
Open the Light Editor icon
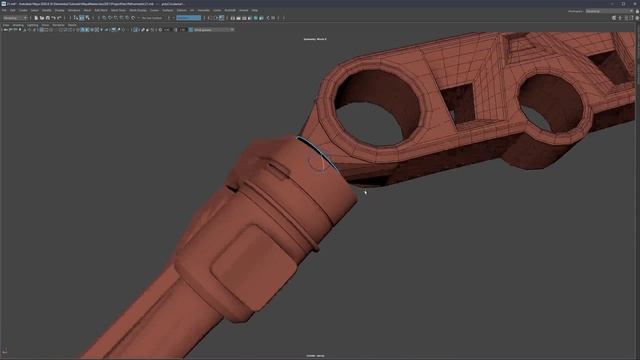267,18
